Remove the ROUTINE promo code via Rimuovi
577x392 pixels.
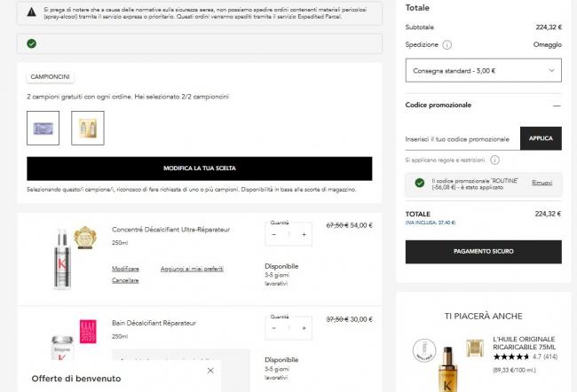(x=541, y=183)
